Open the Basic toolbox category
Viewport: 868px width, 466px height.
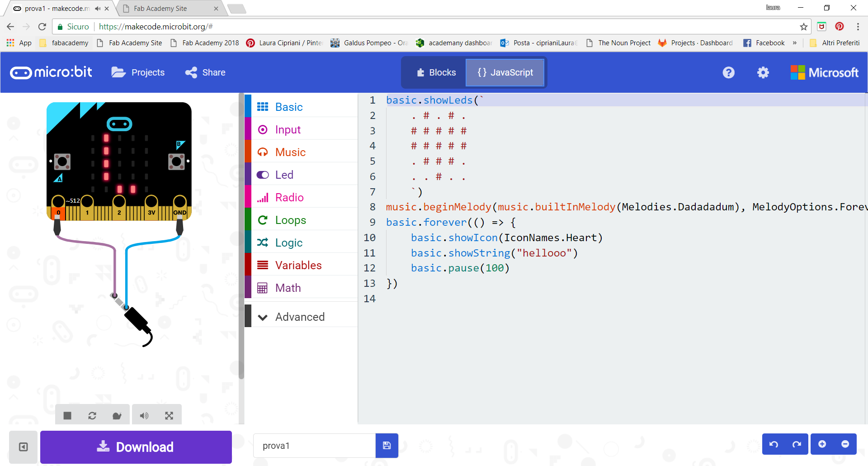click(301, 107)
